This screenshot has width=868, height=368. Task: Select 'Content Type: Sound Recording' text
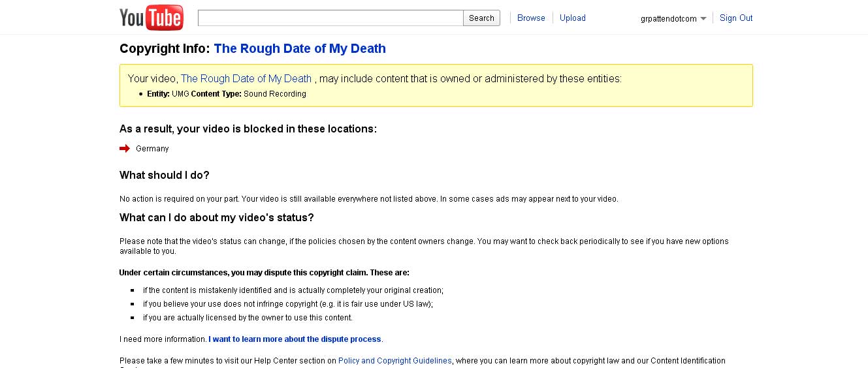(248, 94)
